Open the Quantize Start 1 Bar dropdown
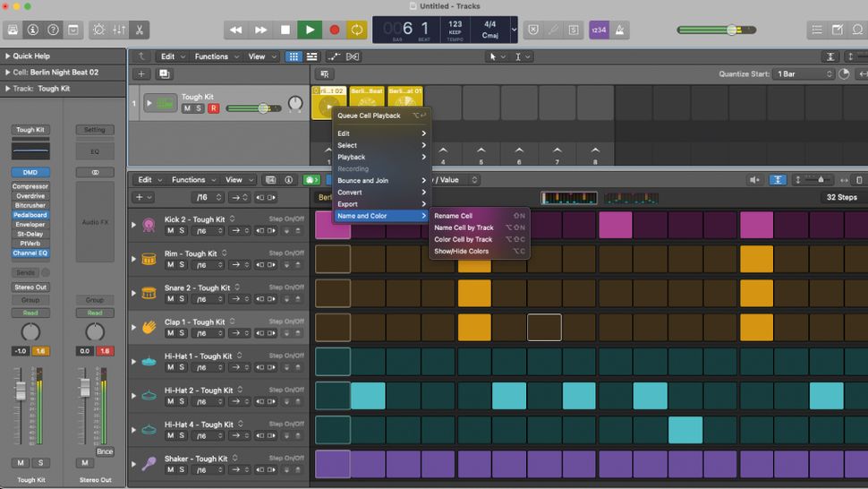This screenshot has height=489, width=868. pyautogui.click(x=804, y=74)
